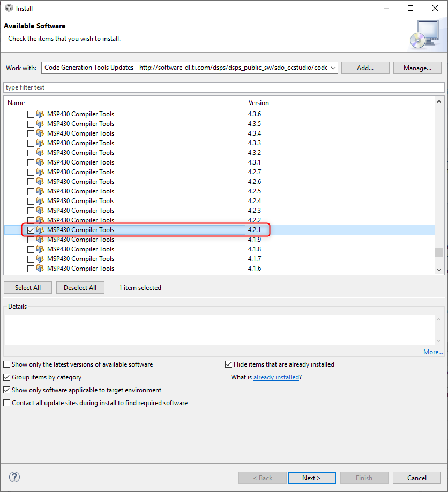Click the package icon beside version 4.1.6
This screenshot has width=448, height=492.
(41, 269)
